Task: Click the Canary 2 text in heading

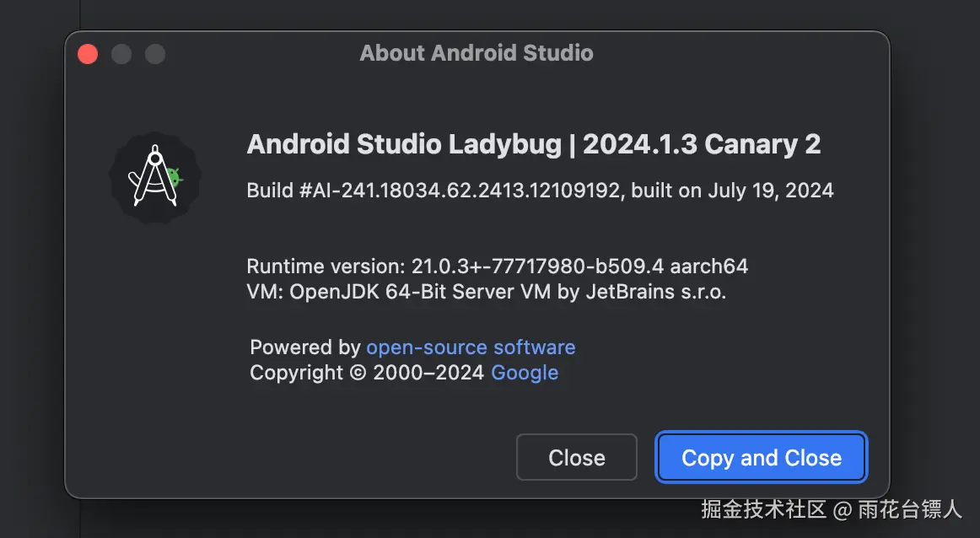Action: point(762,144)
